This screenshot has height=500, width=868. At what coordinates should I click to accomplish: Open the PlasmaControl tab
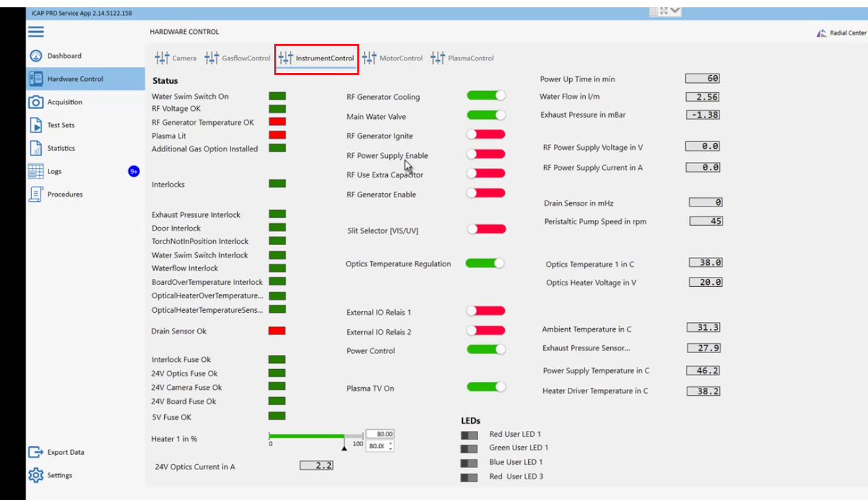pos(463,58)
